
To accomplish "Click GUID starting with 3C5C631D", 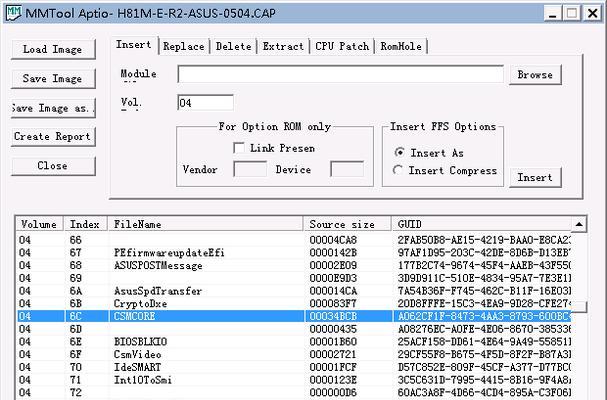I will 484,380.
